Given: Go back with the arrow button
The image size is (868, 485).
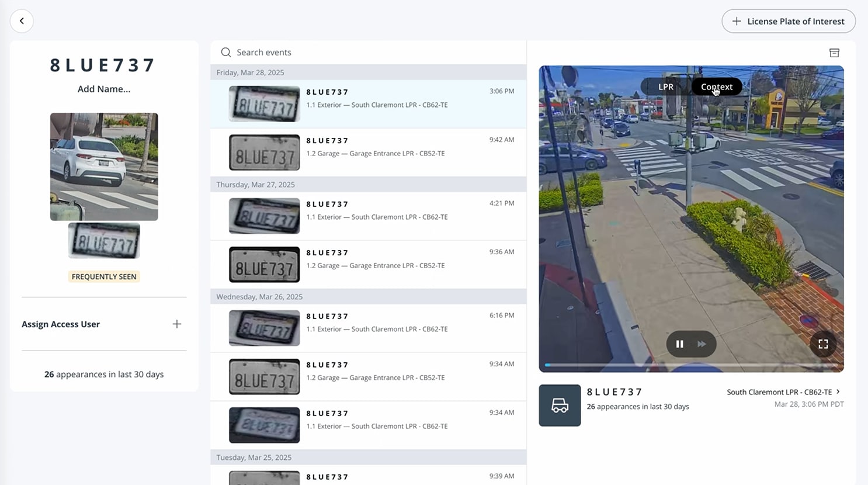Looking at the screenshot, I should click(x=22, y=21).
